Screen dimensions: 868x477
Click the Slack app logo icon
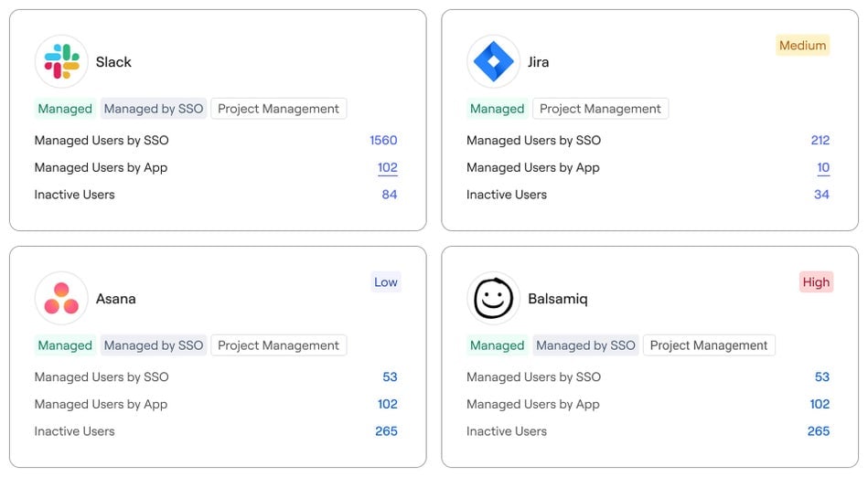tap(61, 61)
